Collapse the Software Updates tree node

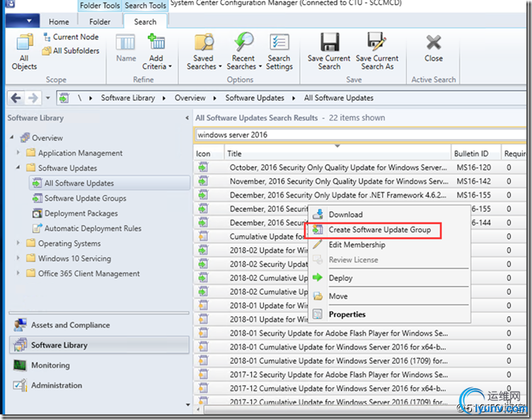pos(18,167)
